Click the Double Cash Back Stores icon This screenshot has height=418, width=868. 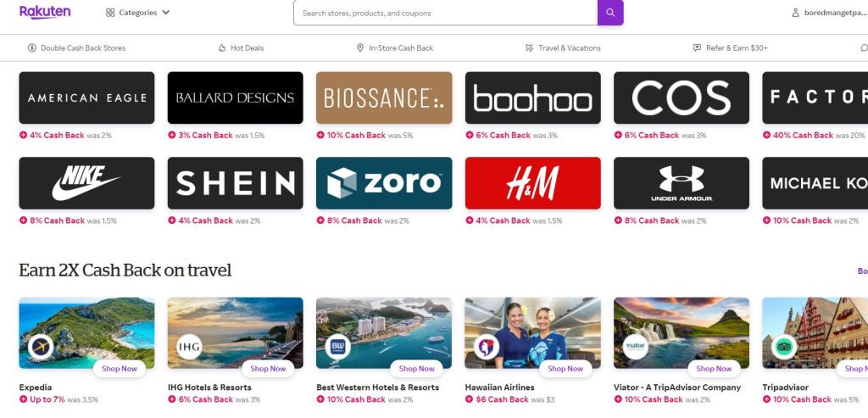tap(31, 48)
